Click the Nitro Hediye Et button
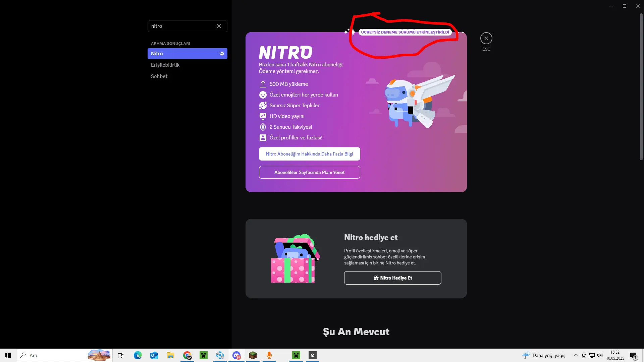Screen dimensions: 644x362 click(393, 278)
